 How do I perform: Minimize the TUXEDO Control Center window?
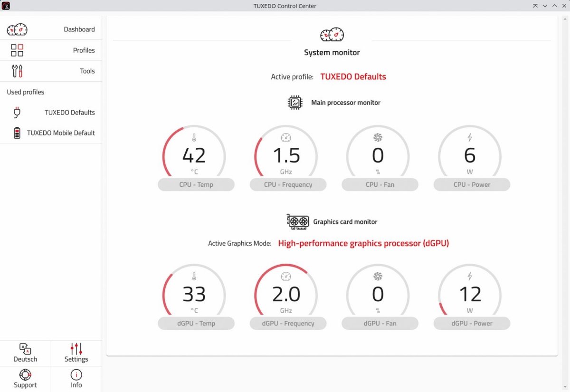pos(545,6)
